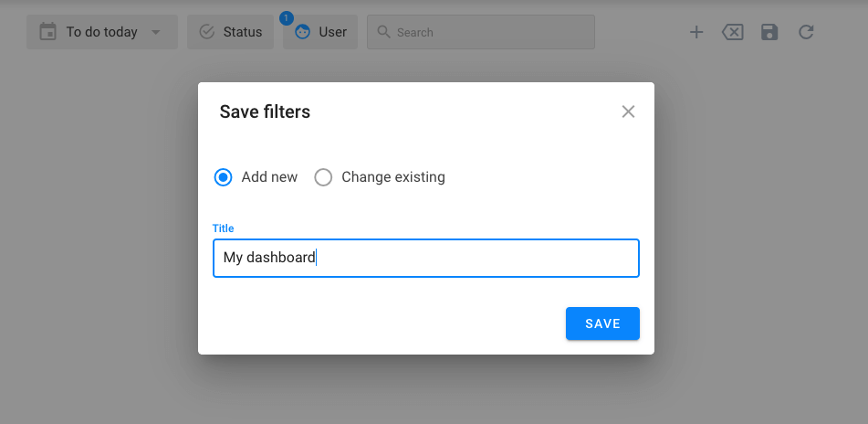
Task: Click the plus add icon
Action: pos(696,32)
